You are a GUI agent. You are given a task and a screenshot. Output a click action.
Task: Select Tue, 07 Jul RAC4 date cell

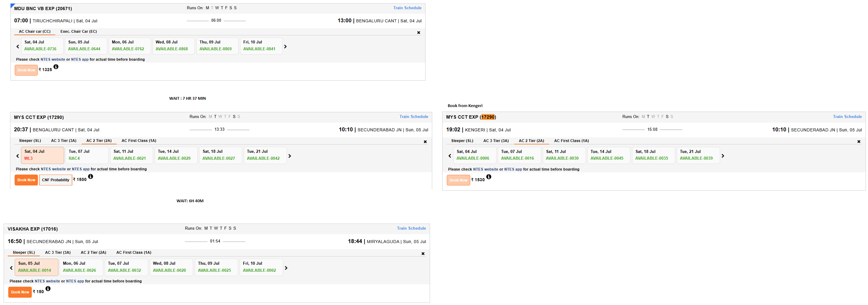pos(87,155)
